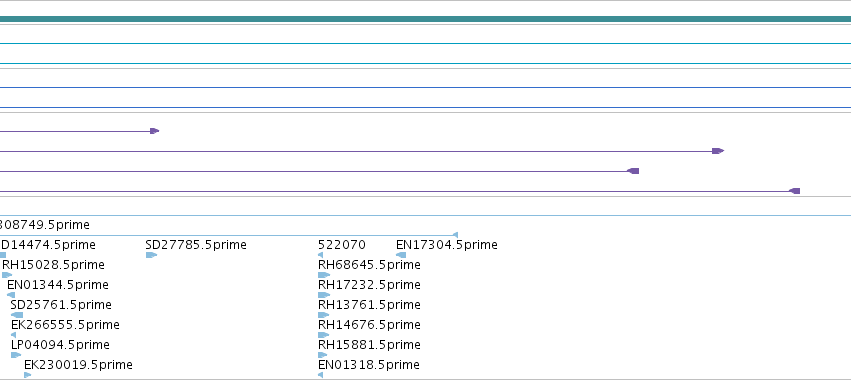Viewport: 851px width, 380px height.
Task: Click the SD27785.5prime feature arrow
Action: click(x=151, y=255)
